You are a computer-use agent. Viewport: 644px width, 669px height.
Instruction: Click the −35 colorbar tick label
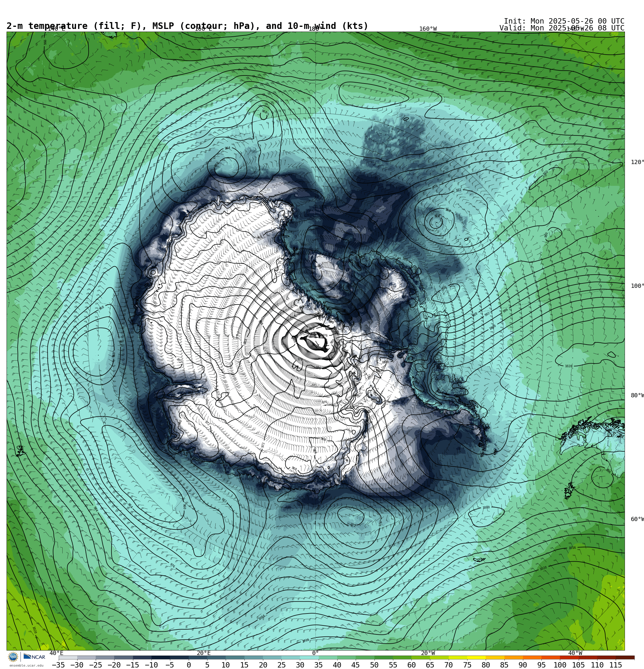coord(58,665)
